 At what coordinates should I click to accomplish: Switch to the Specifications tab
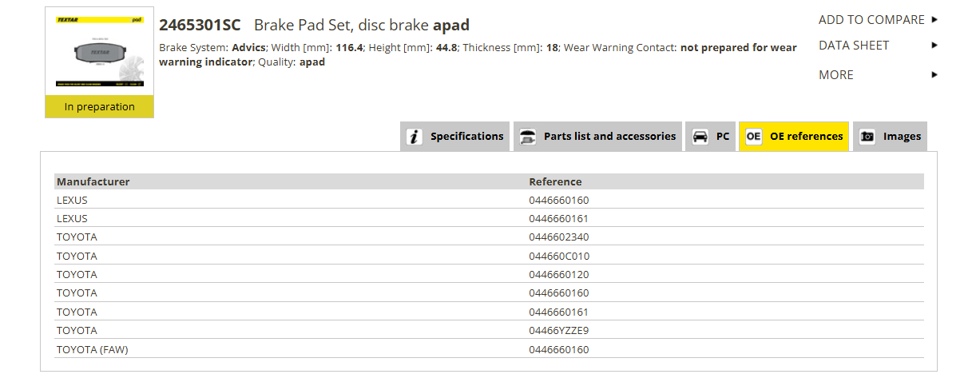456,137
